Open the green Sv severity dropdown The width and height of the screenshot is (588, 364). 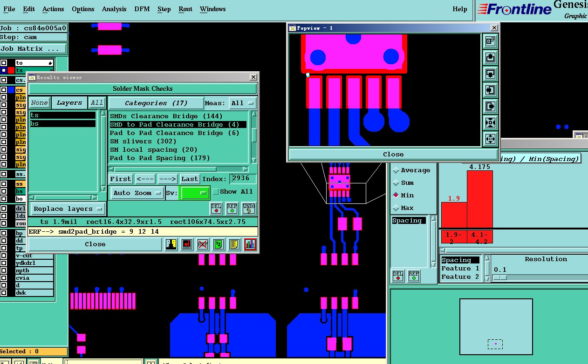point(195,193)
